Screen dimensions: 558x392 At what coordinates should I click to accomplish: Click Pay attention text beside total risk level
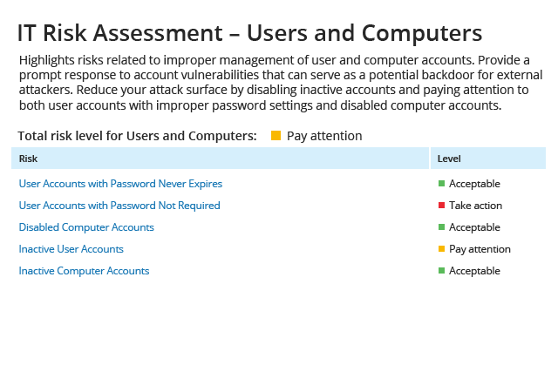coord(324,136)
